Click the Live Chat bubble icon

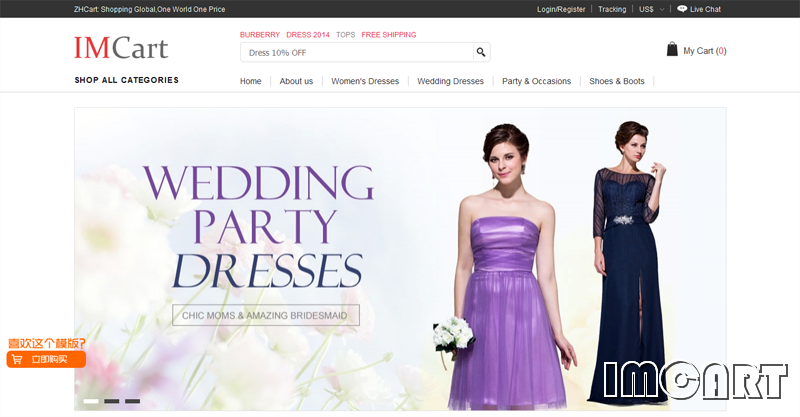682,9
